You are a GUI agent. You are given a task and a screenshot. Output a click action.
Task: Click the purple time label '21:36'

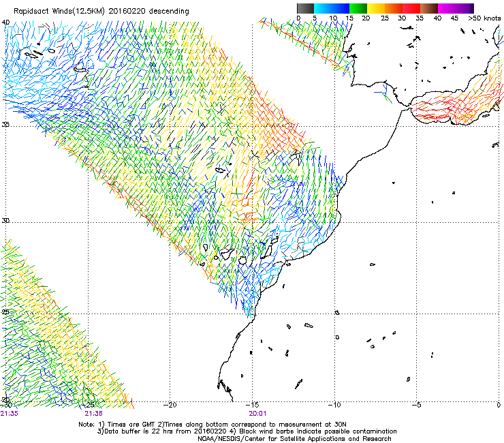[x=93, y=414]
